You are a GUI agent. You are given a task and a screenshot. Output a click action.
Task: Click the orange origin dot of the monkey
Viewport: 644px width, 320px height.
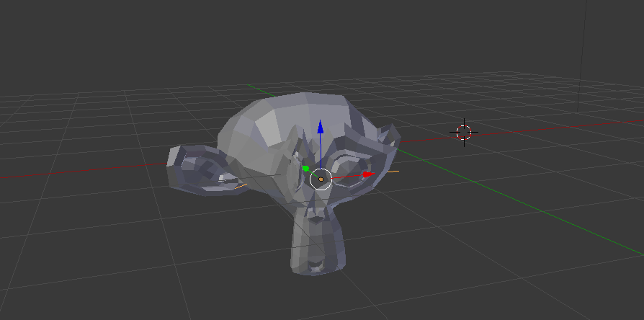pos(321,179)
